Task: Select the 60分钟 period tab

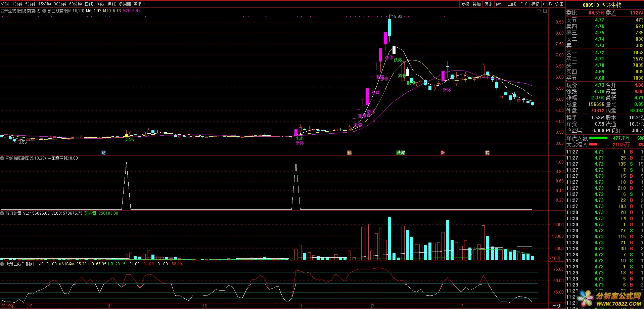Action: point(75,4)
